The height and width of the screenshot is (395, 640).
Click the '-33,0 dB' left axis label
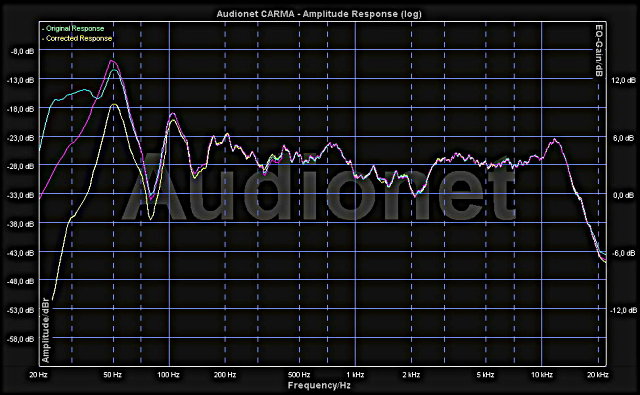(21, 195)
